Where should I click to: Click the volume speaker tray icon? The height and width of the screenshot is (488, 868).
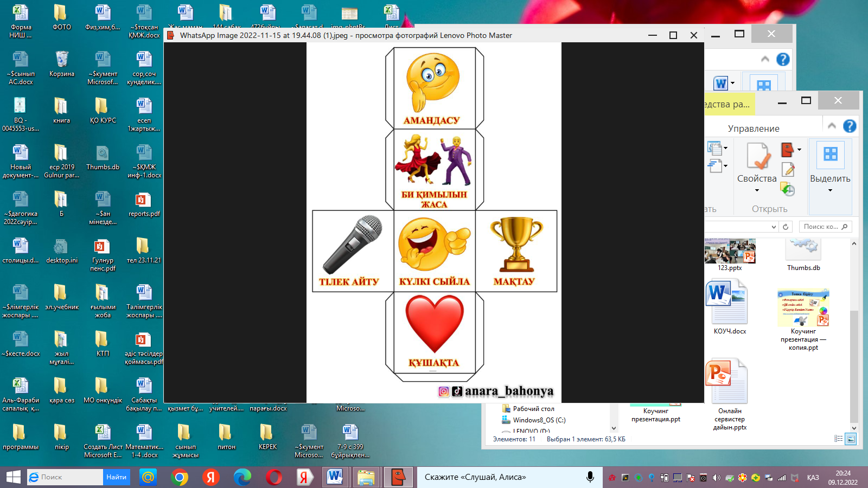click(x=716, y=478)
